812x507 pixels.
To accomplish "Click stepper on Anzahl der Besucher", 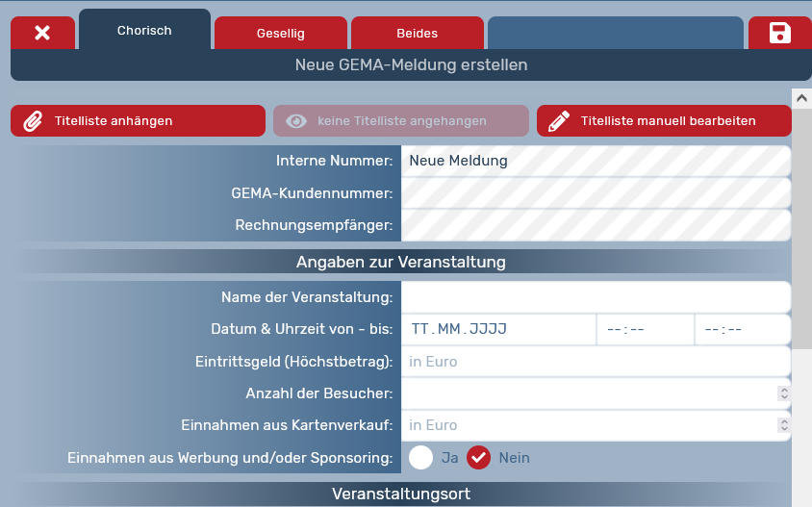I will click(x=783, y=393).
